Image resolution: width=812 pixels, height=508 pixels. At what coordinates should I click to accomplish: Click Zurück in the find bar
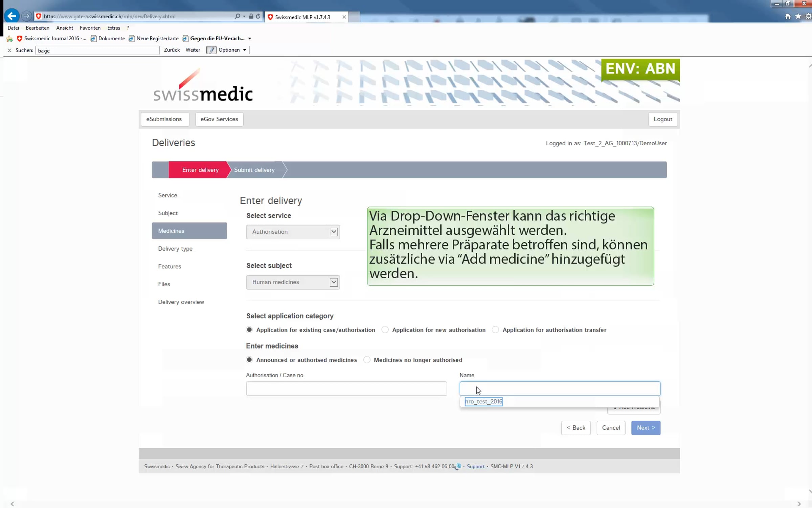point(172,50)
